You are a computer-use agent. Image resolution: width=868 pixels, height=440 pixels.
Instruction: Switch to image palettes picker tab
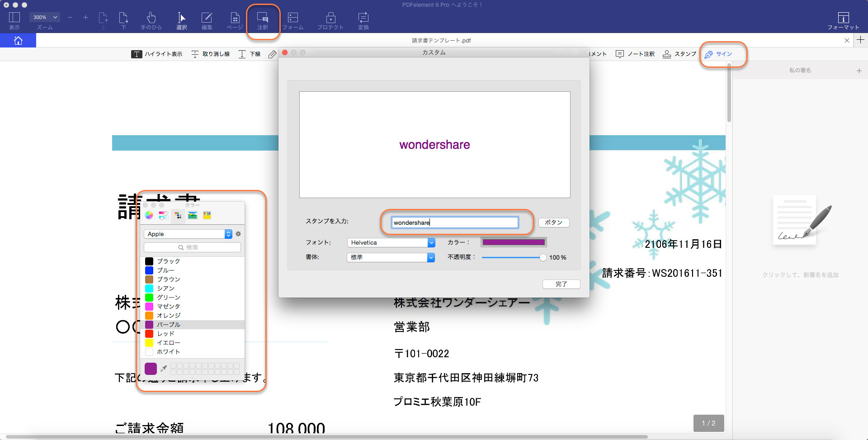click(x=193, y=215)
